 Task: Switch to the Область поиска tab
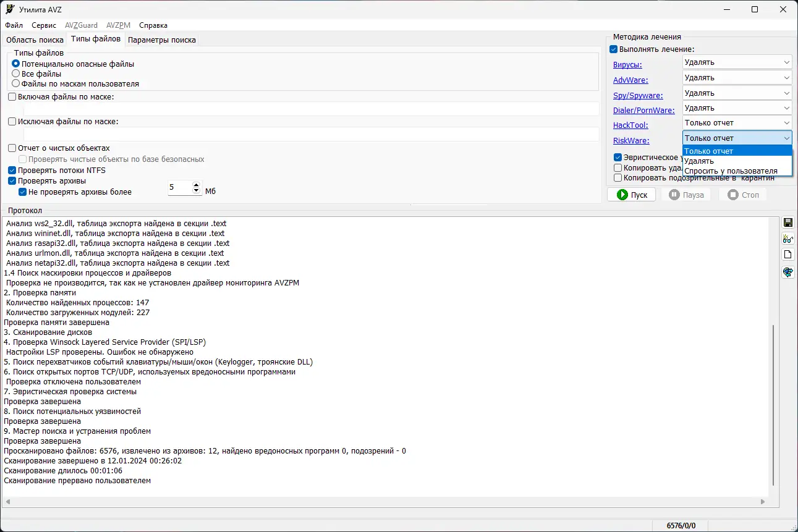(x=35, y=40)
